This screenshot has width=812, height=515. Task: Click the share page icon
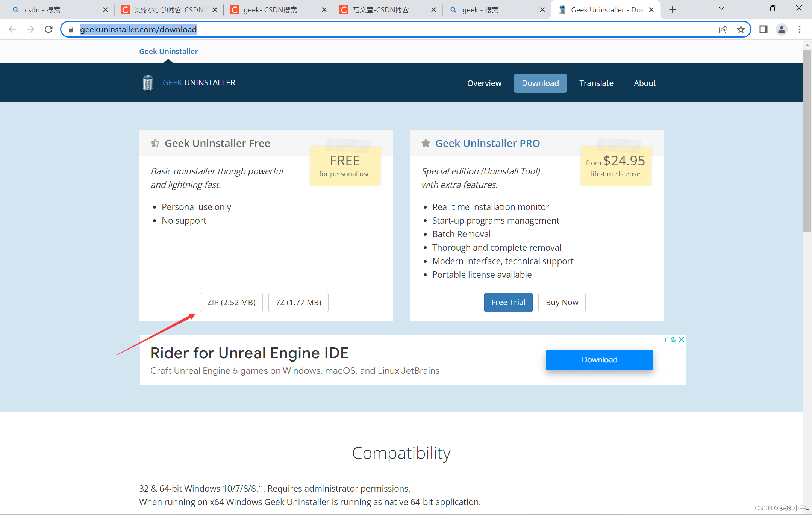coord(723,29)
